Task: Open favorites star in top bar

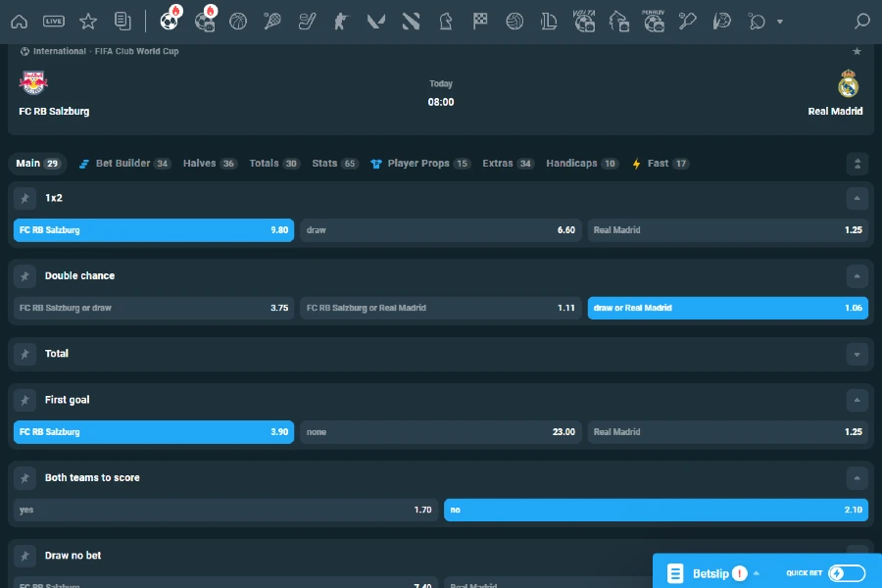Action: click(88, 21)
